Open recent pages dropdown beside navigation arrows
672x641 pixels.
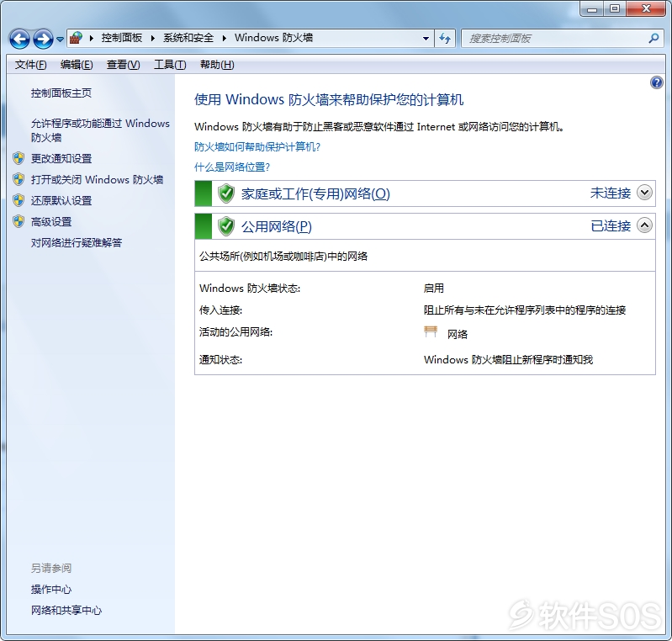[x=60, y=40]
